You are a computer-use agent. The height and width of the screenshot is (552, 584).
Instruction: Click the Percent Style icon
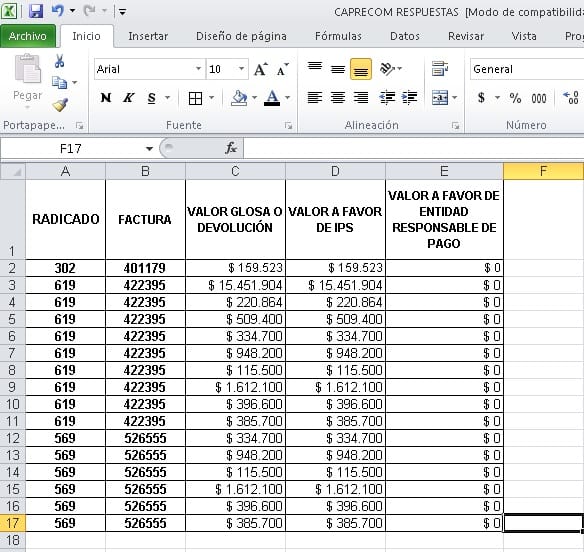point(515,98)
